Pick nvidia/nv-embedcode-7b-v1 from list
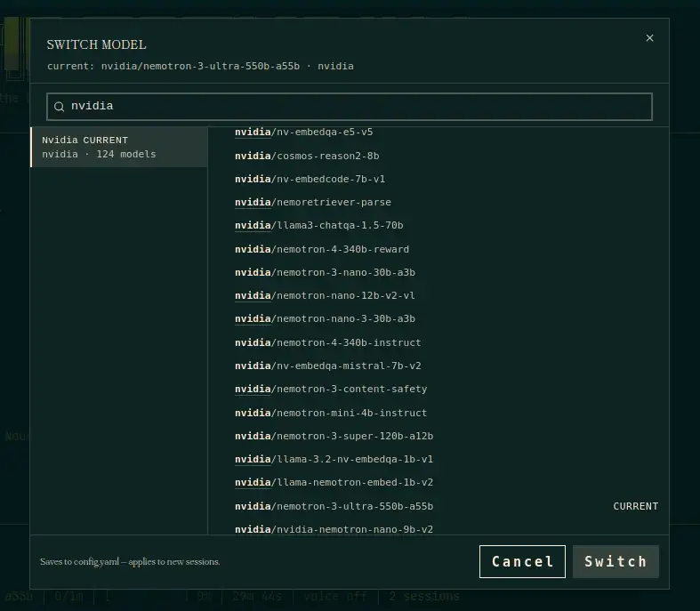The image size is (700, 611). coord(439,179)
